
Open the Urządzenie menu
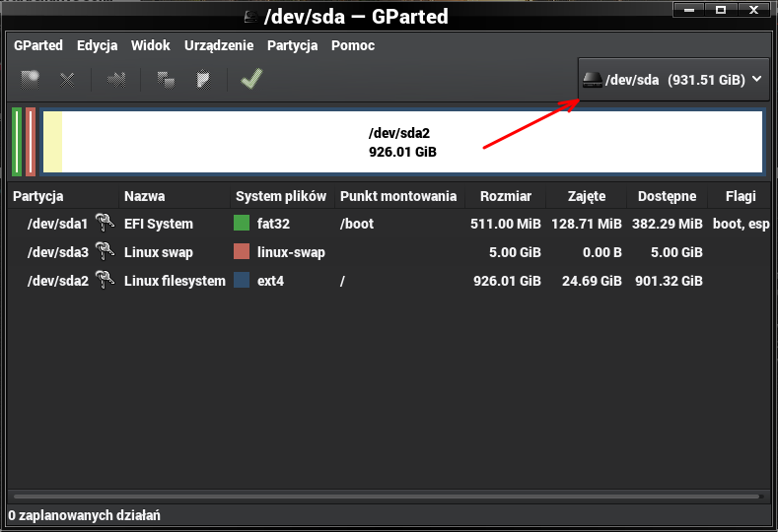click(x=219, y=45)
